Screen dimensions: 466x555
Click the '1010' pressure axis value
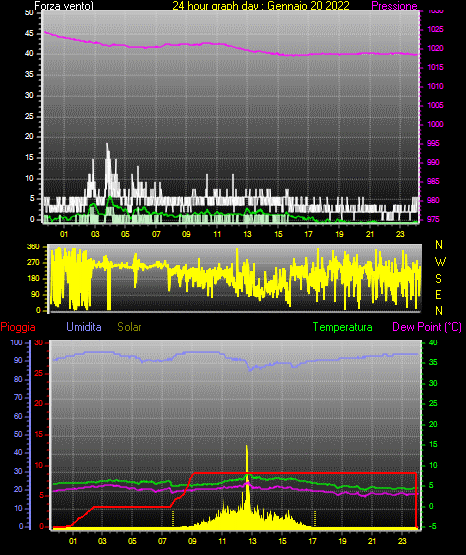click(435, 86)
